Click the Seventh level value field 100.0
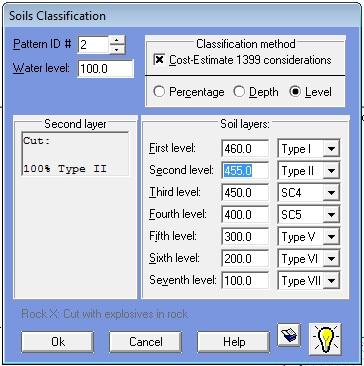 245,281
